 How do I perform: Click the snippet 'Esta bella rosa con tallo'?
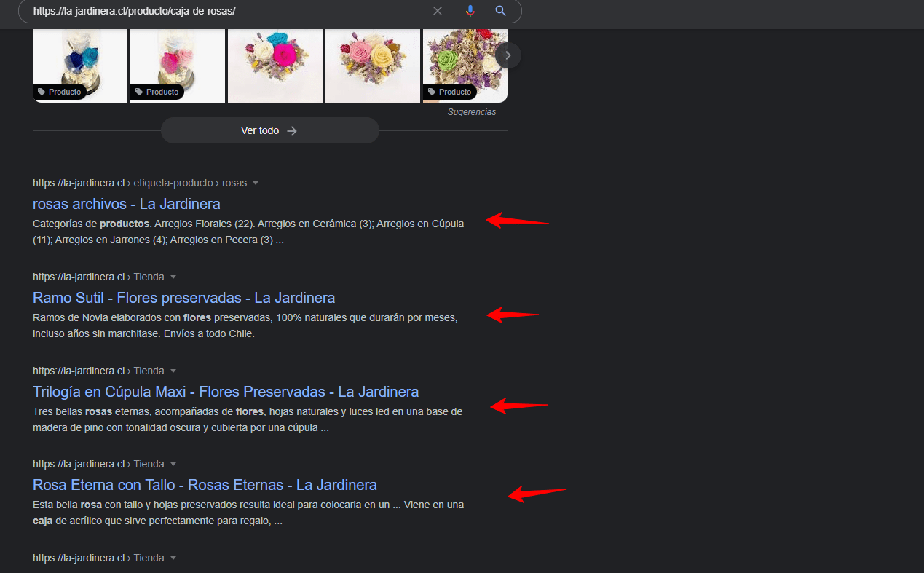248,513
